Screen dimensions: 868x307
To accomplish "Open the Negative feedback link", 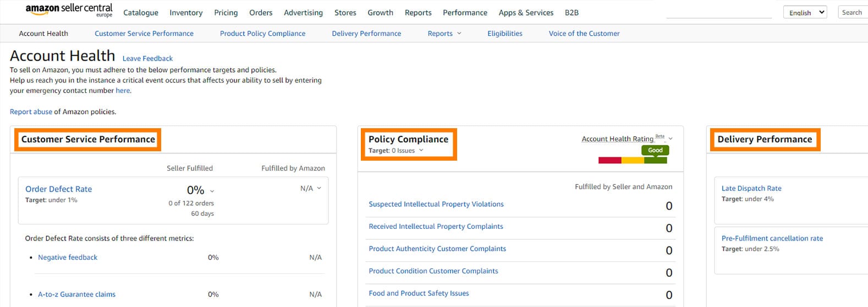I will (x=68, y=257).
